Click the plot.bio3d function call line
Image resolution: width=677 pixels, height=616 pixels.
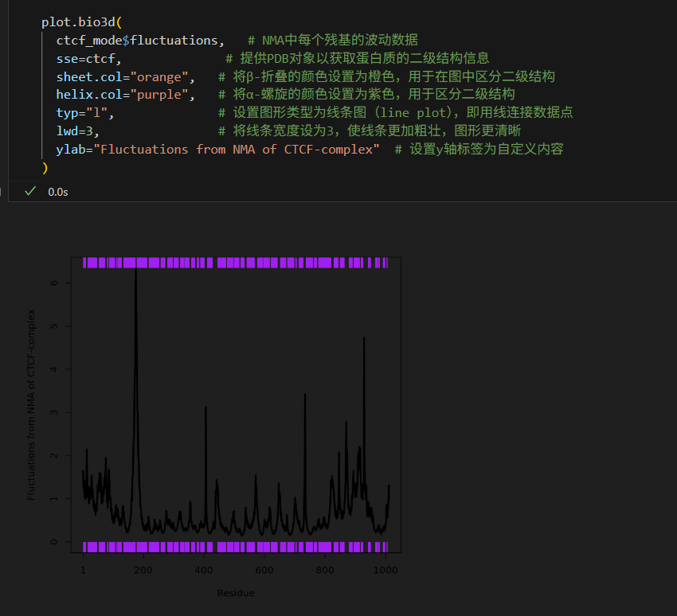81,22
